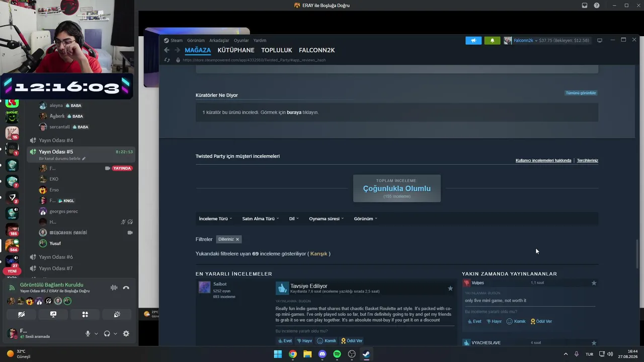Image resolution: width=644 pixels, height=362 pixels.
Task: Click Saibot's reviewer avatar
Action: pos(204,287)
